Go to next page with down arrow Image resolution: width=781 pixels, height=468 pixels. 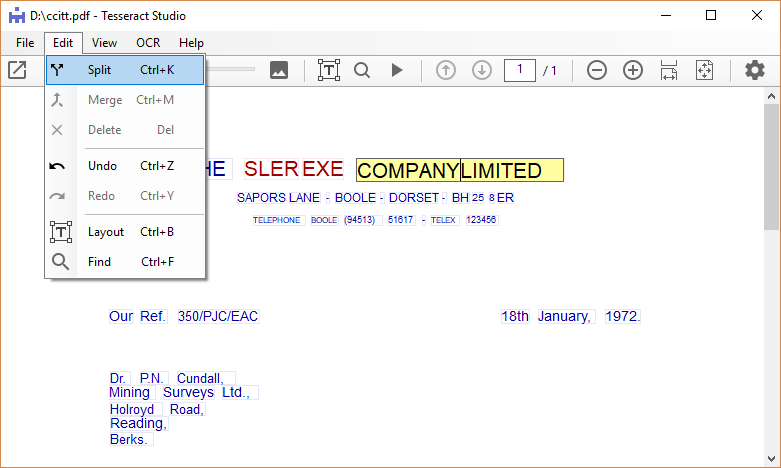click(482, 70)
